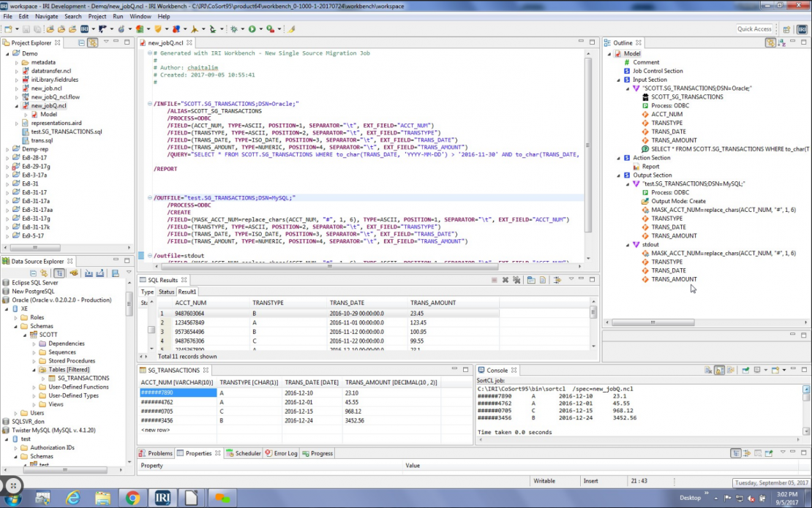812x508 pixels.
Task: Switch to the Status tab in SQL Results
Action: click(166, 292)
